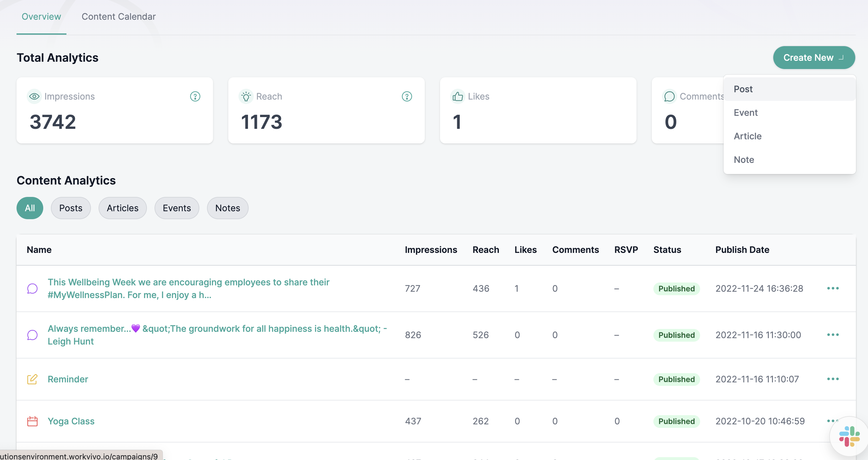Filter content analytics by Notes
This screenshot has height=460, width=868.
[228, 208]
